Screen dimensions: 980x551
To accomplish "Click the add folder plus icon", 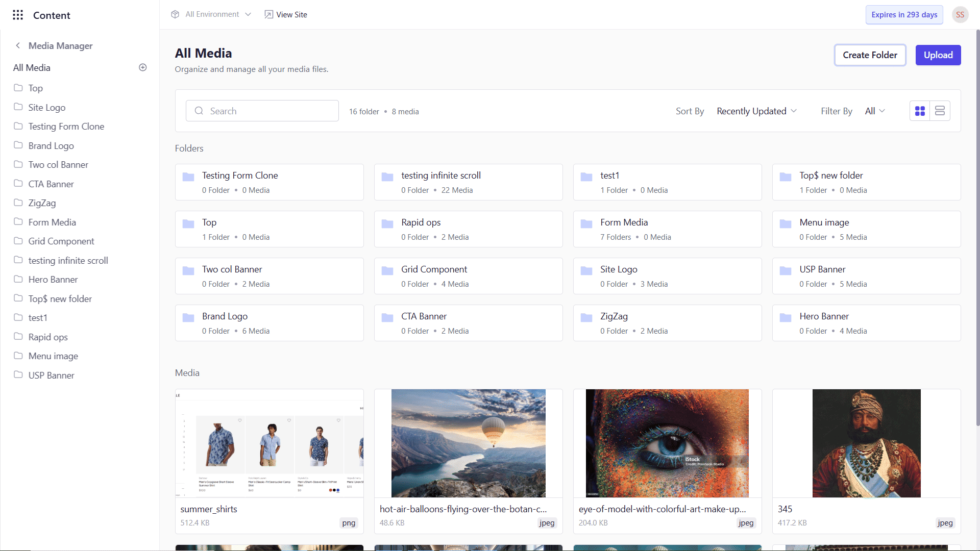I will pyautogui.click(x=143, y=67).
